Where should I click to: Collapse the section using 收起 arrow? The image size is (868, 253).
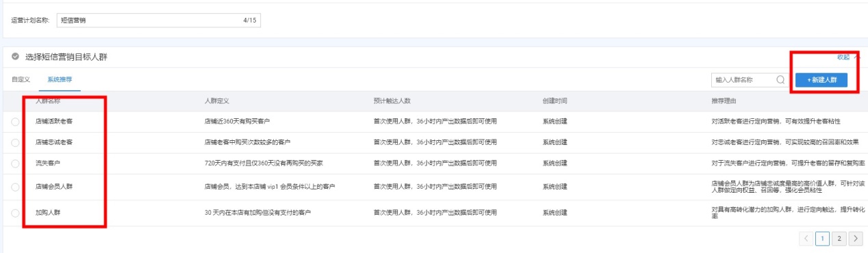click(856, 57)
